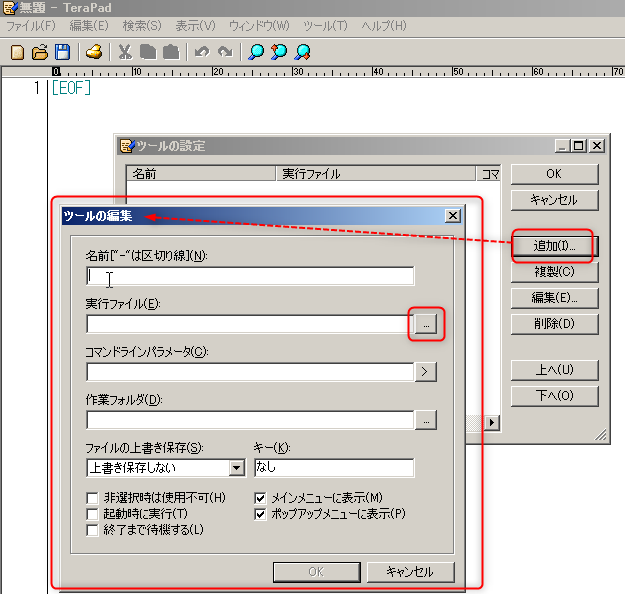Click the Find previous magnifier icon
This screenshot has width=625, height=594.
point(279,52)
